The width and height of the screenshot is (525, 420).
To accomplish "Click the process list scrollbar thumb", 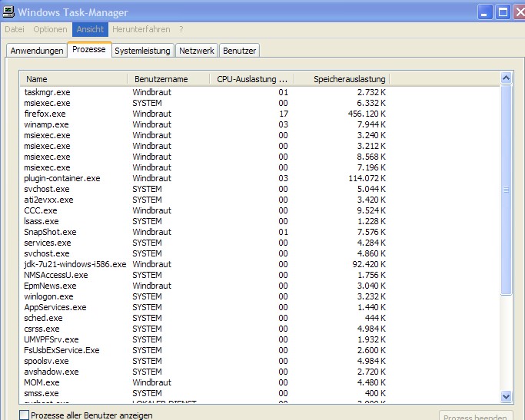I will (x=506, y=190).
